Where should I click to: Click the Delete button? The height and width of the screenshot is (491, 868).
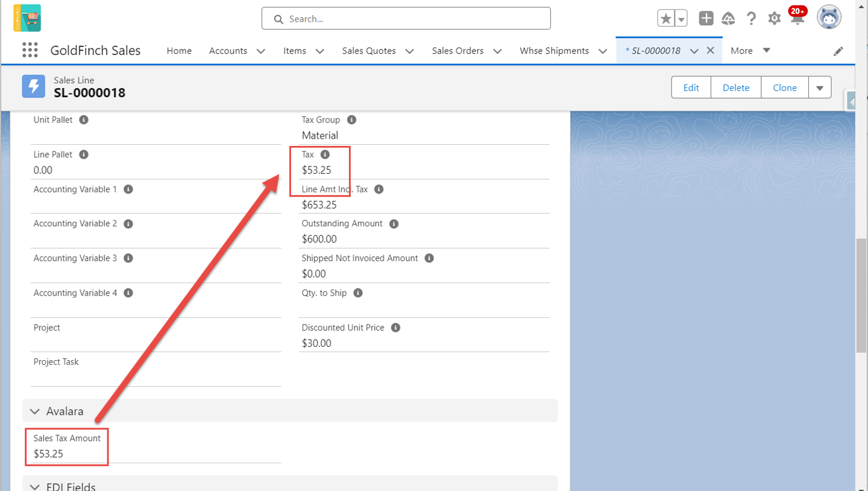[736, 87]
